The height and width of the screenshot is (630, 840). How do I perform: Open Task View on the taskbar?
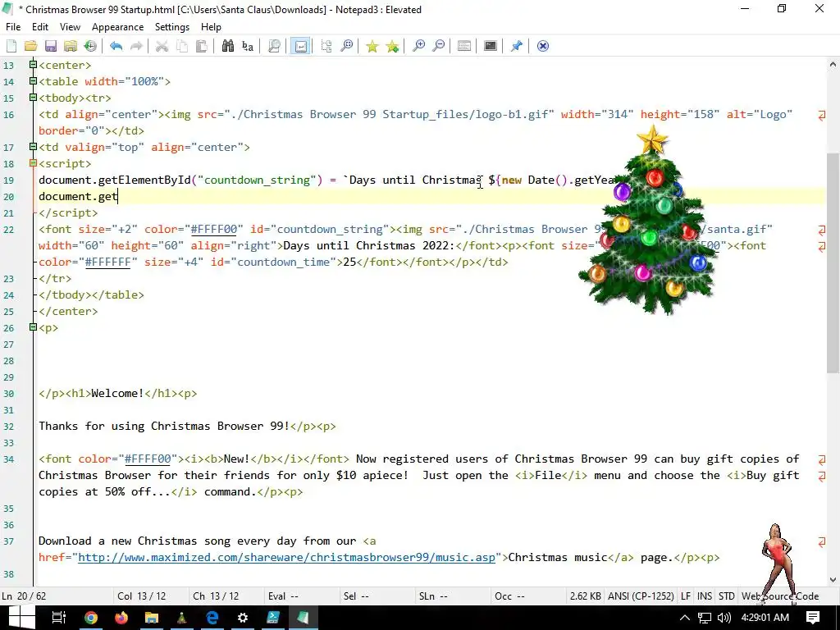coord(58,618)
